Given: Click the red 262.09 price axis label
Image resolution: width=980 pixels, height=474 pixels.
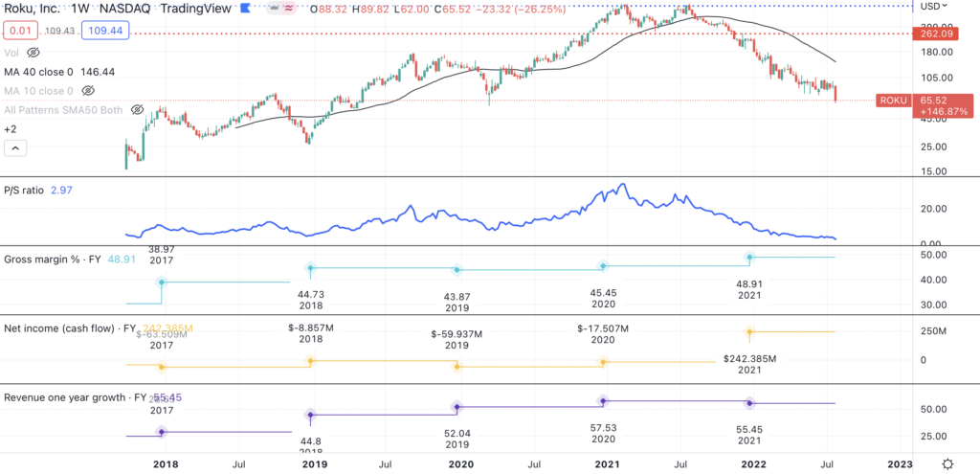Looking at the screenshot, I should click(x=938, y=34).
